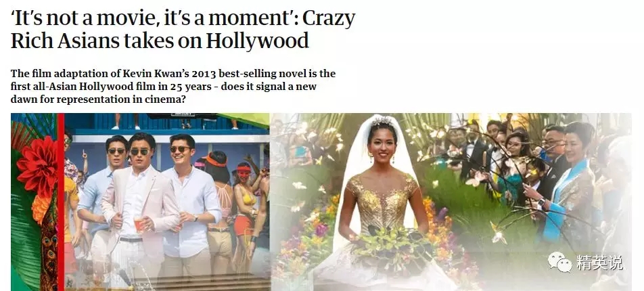
Task: Select the word 'Hollywood' in the headline
Action: tap(258, 41)
